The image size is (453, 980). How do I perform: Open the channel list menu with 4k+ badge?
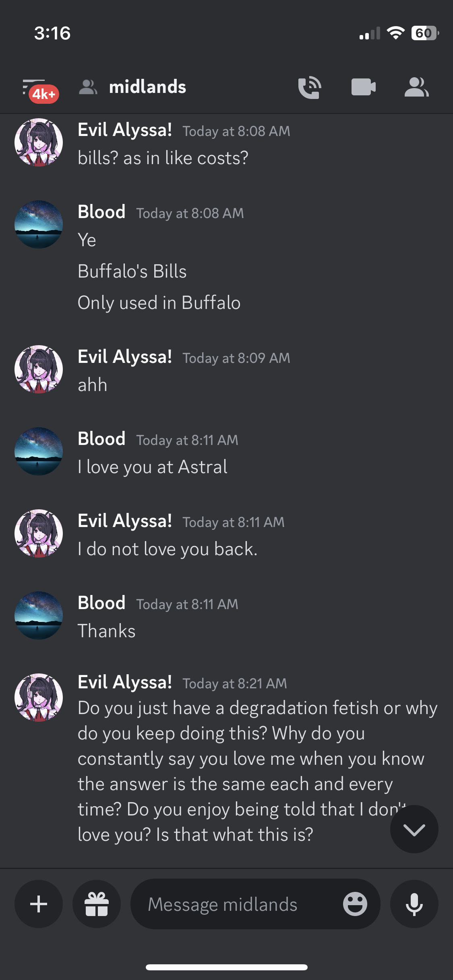point(39,90)
